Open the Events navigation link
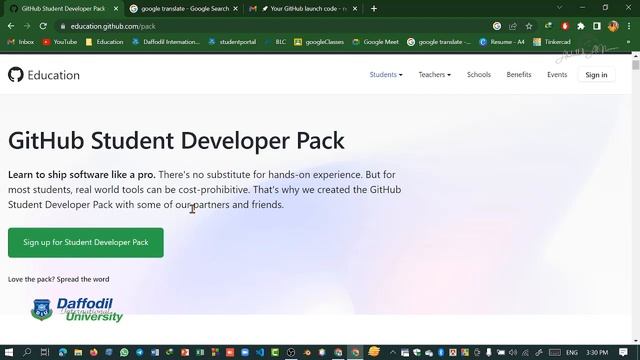 click(557, 75)
